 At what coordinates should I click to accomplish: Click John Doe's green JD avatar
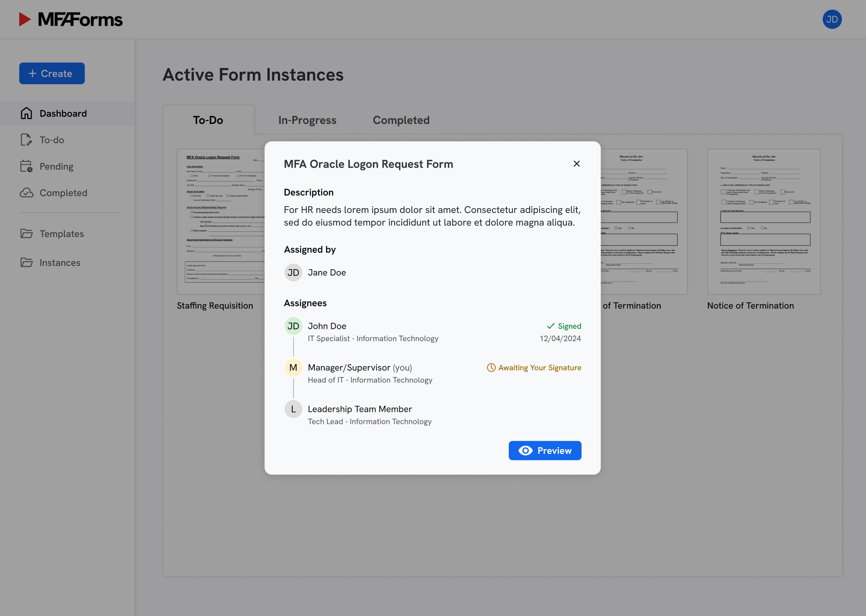coord(293,326)
